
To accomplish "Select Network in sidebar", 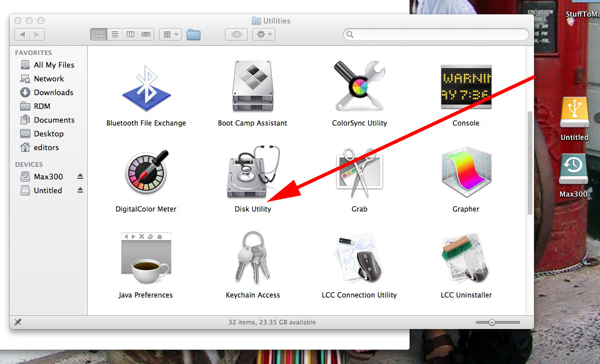I will click(x=48, y=79).
